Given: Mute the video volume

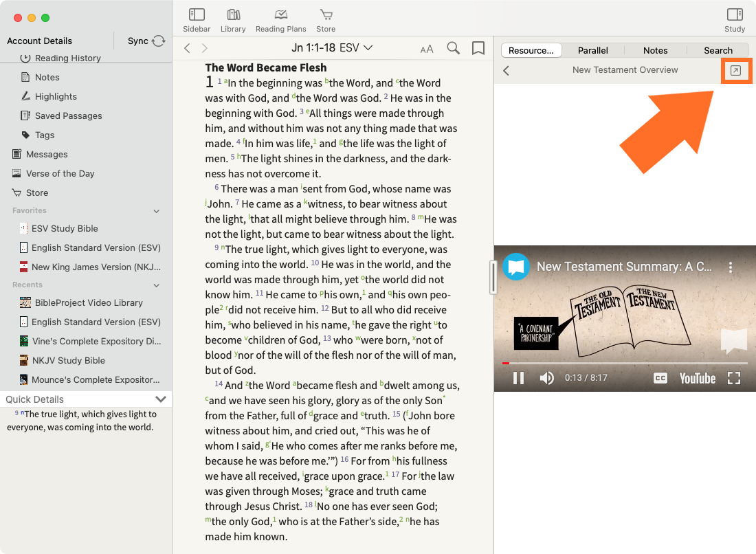Looking at the screenshot, I should [x=547, y=378].
